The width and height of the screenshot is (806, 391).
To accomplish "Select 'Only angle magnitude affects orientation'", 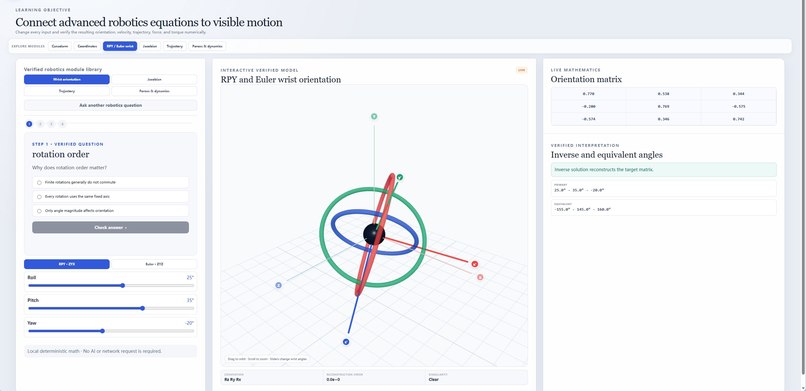I will [111, 211].
